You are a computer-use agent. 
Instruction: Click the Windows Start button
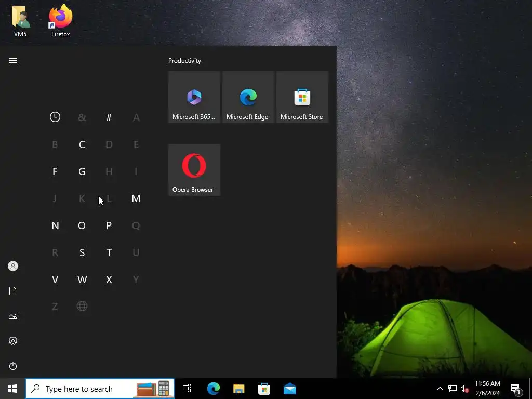[x=12, y=389]
